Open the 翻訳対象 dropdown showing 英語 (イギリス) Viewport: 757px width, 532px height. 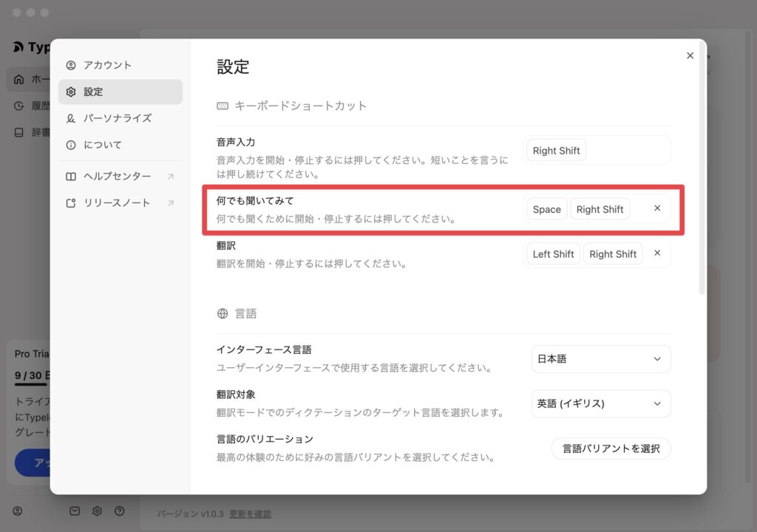click(x=601, y=403)
